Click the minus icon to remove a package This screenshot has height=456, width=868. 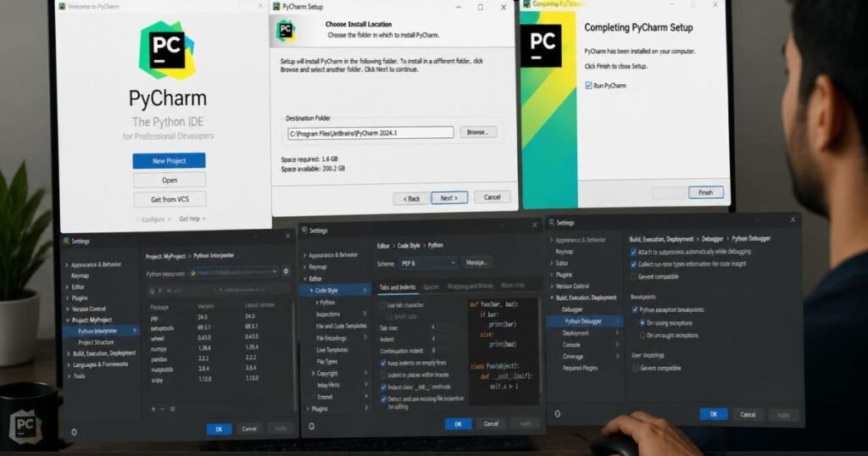(163, 409)
